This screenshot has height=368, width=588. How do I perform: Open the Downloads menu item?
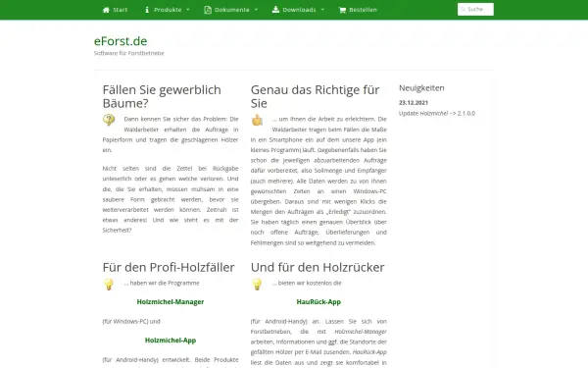299,10
